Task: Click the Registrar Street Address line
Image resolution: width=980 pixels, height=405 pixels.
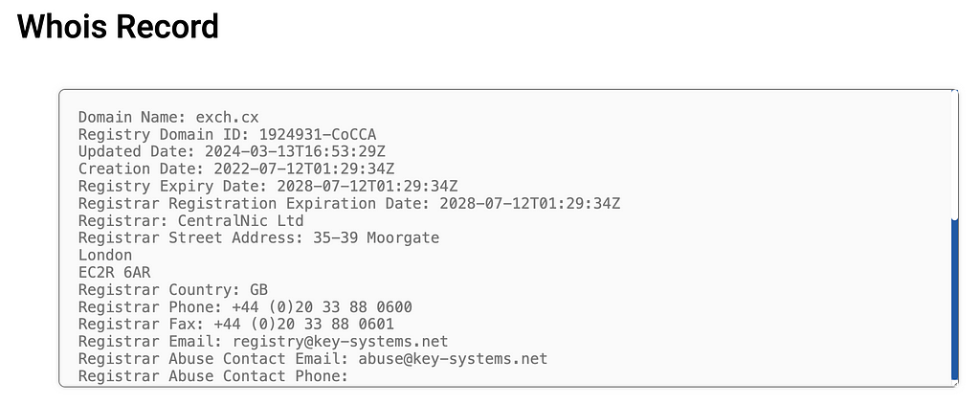Action: (x=258, y=238)
